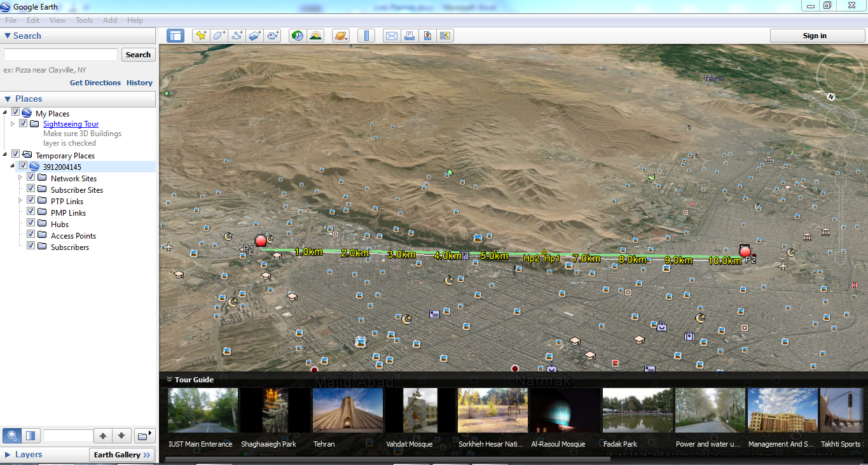This screenshot has height=465, width=868.
Task: Move the selected item up with the arrow
Action: tap(103, 436)
